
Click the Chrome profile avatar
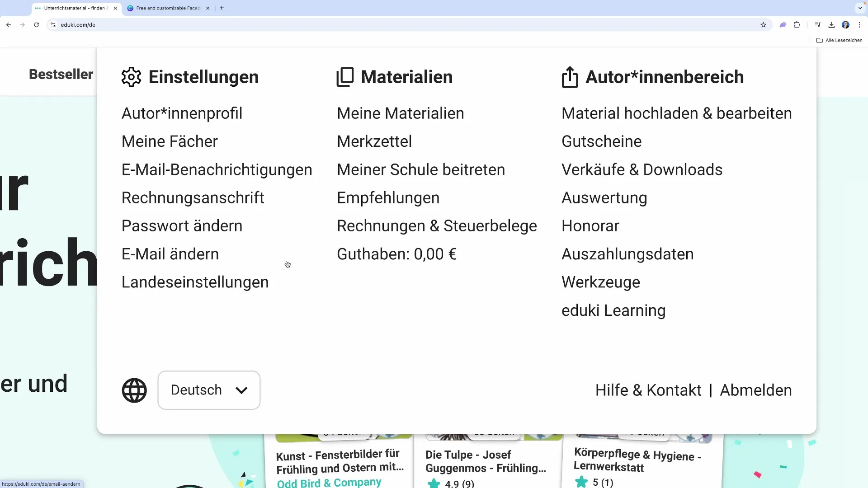click(846, 25)
